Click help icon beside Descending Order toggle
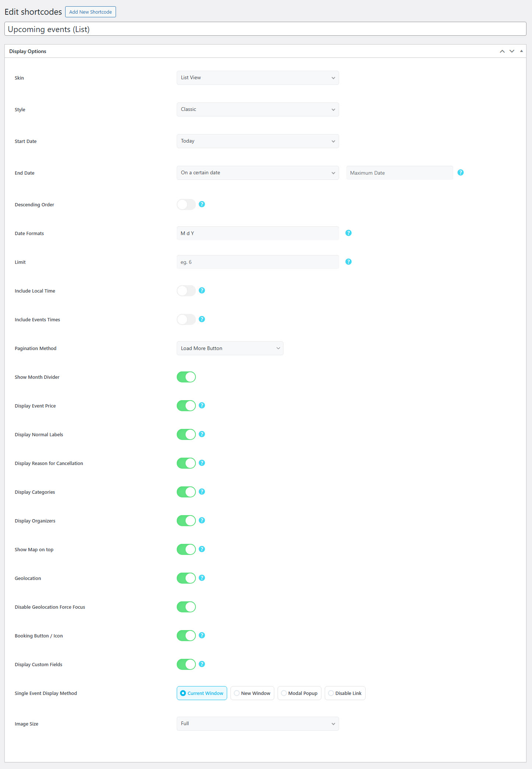 click(x=202, y=204)
